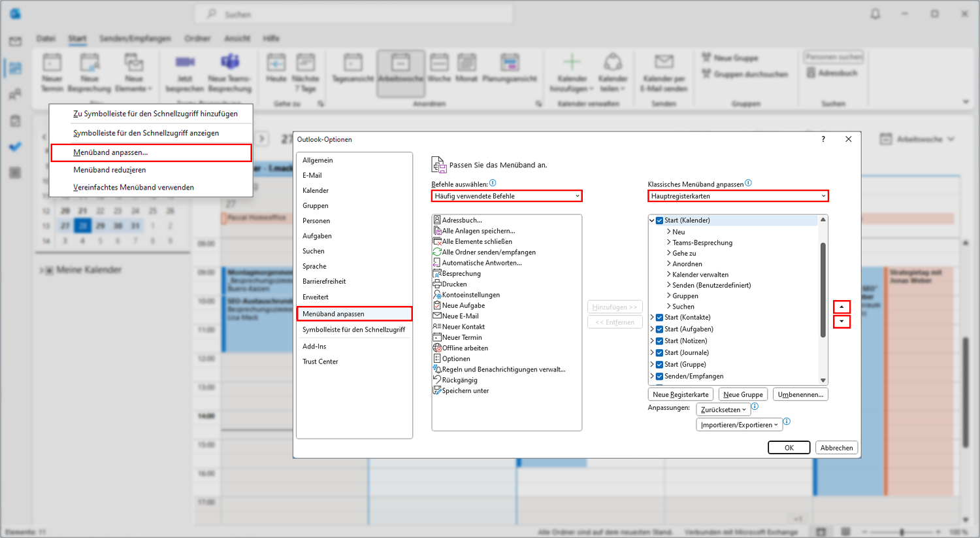The height and width of the screenshot is (538, 980).
Task: Click info icon beside Klassisches Menüband anpassen
Action: click(x=748, y=183)
